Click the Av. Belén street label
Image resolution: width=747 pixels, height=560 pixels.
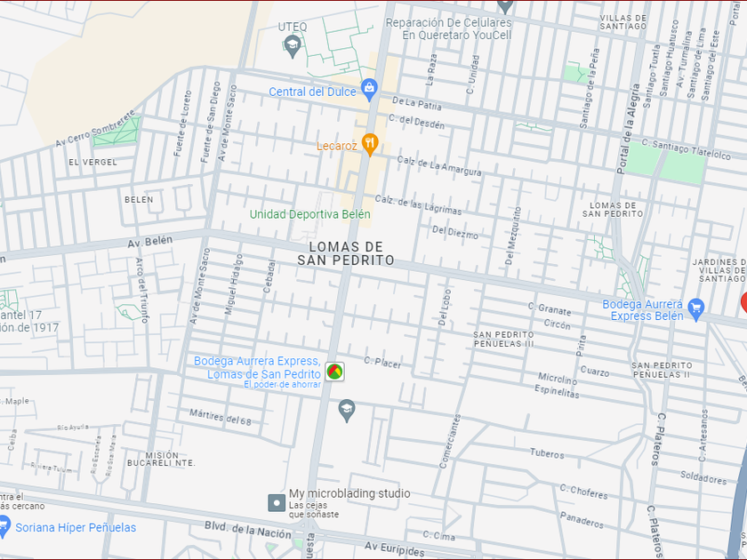tap(149, 242)
